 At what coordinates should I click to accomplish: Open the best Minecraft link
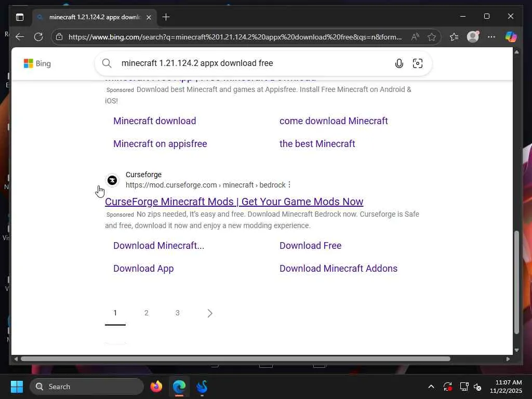point(317,143)
